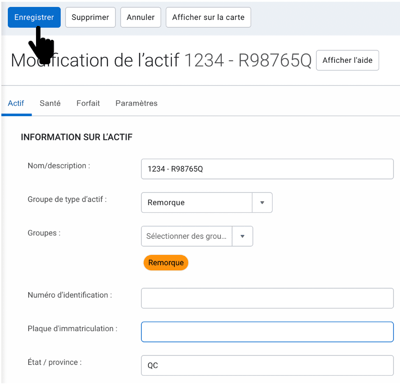Screen dimensions: 400x384
Task: Click the État / province field
Action: point(267,365)
